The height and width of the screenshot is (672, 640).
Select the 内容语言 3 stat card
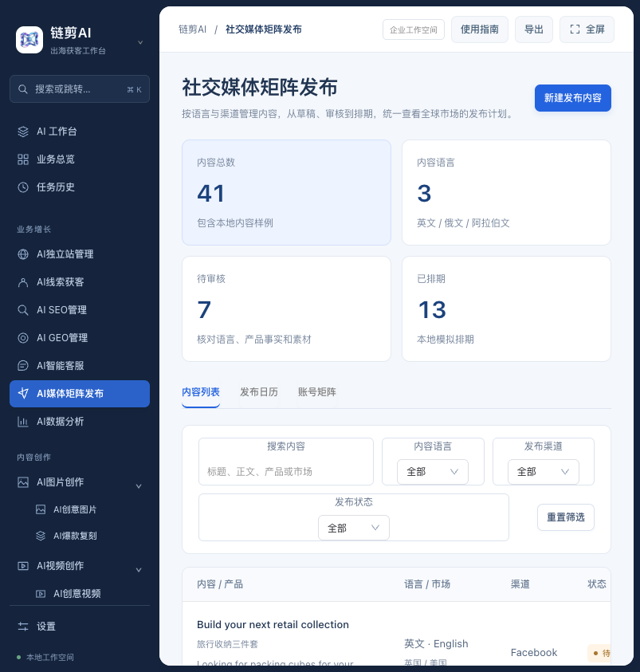[x=506, y=192]
